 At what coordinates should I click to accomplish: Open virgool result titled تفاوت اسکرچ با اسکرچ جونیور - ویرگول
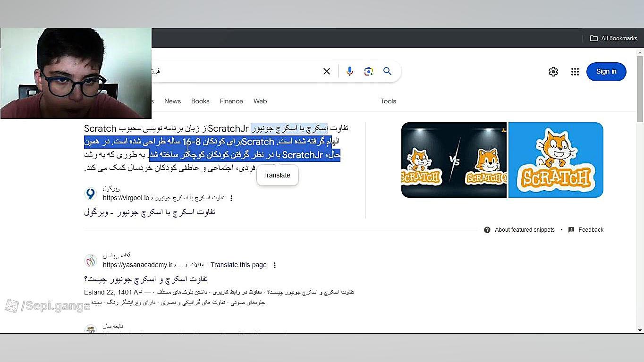pyautogui.click(x=150, y=212)
